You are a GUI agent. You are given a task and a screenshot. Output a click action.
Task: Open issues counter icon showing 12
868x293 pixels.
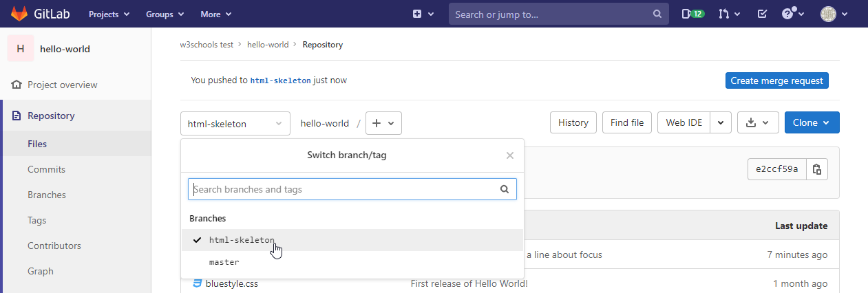(692, 14)
